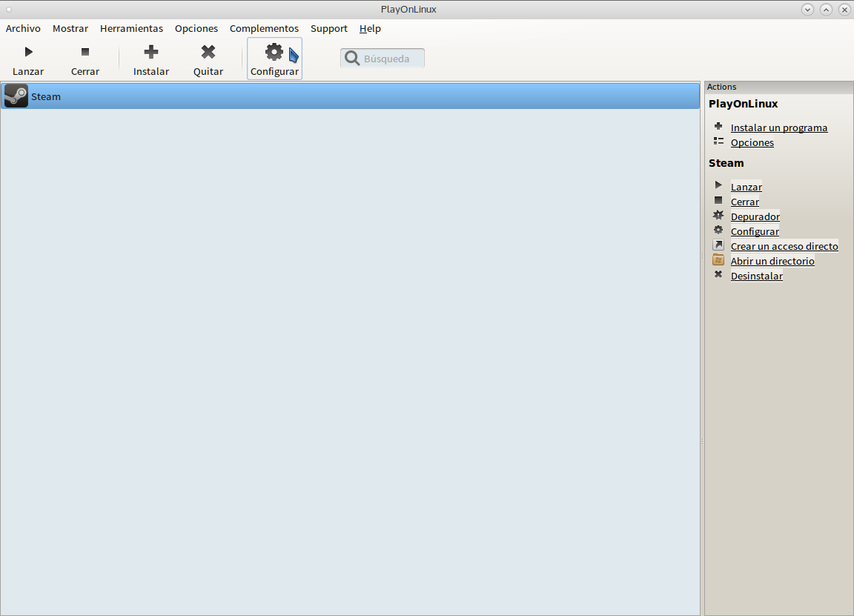
Task: Click folder icon beside Abrir un directorio
Action: coord(718,259)
